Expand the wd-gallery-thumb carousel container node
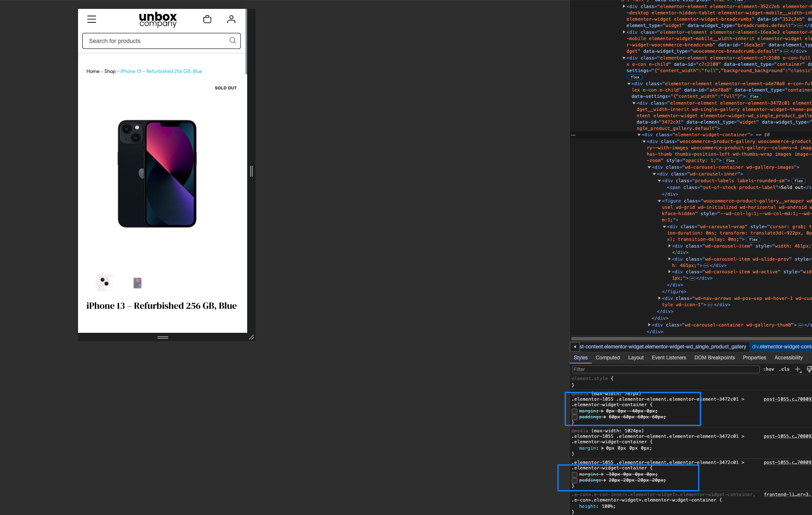 pos(649,325)
